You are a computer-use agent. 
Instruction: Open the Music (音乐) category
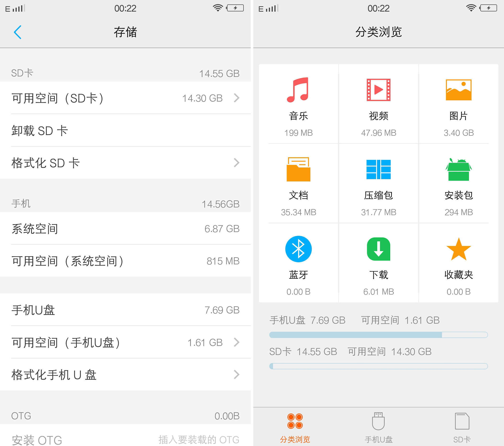298,104
